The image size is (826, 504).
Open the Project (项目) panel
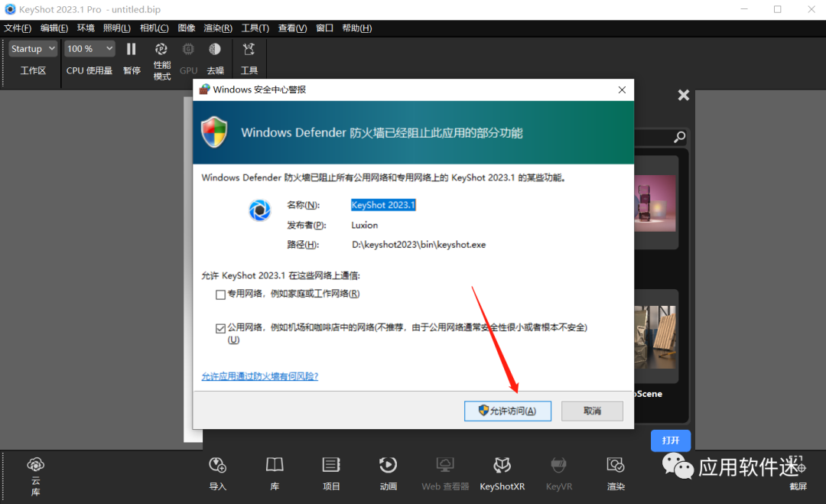coord(330,470)
